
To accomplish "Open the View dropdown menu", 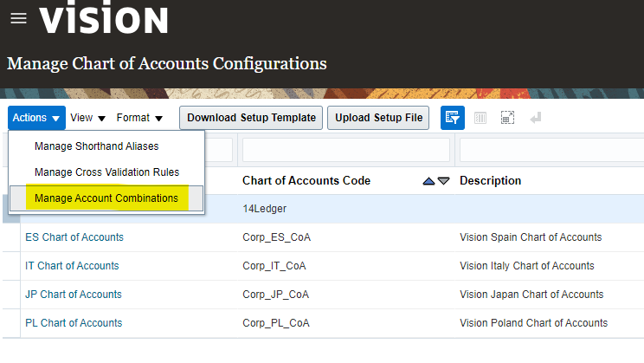I will pos(87,118).
